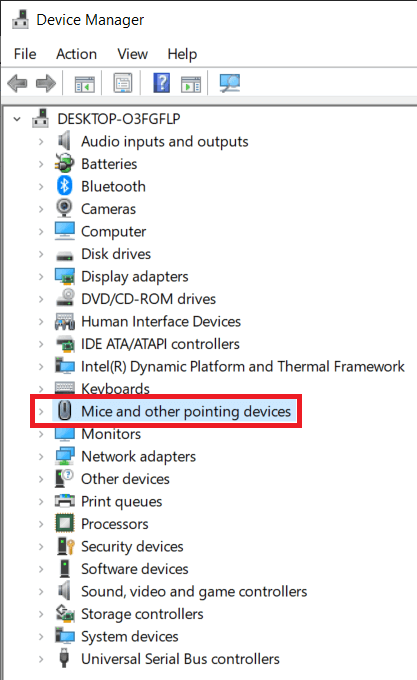Click the Show/Hide console tree icon

click(x=85, y=84)
